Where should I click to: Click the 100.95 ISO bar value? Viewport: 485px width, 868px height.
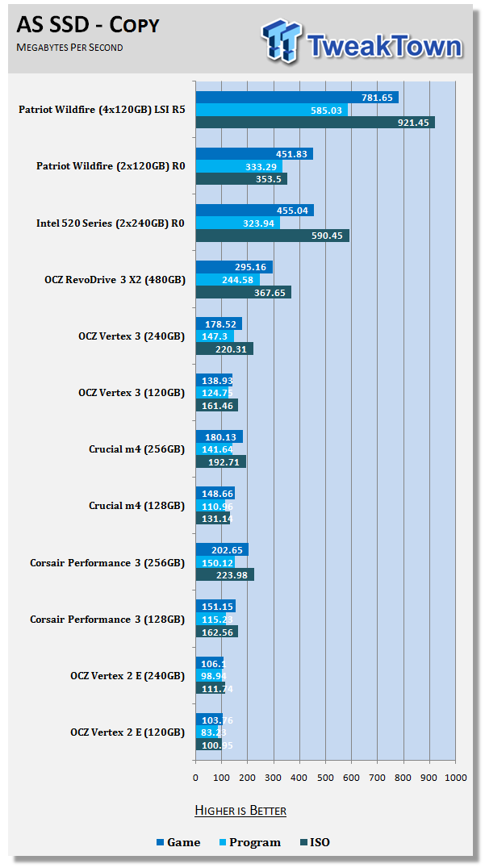(216, 744)
